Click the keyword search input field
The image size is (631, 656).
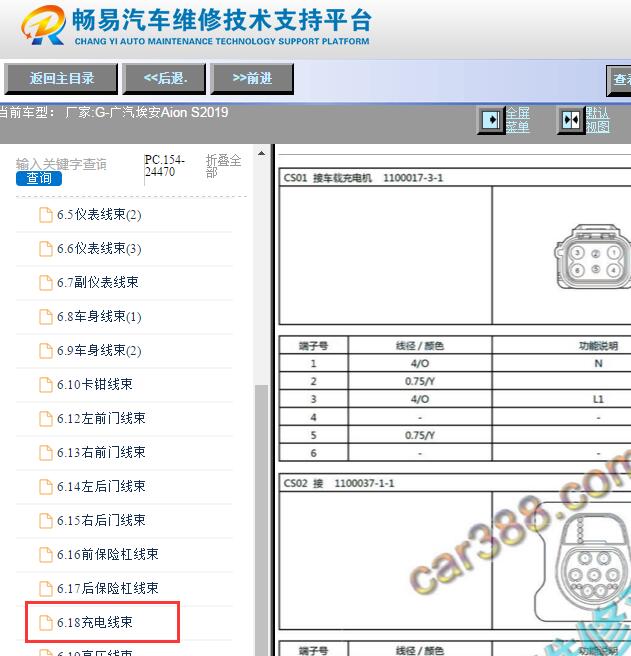click(61, 164)
